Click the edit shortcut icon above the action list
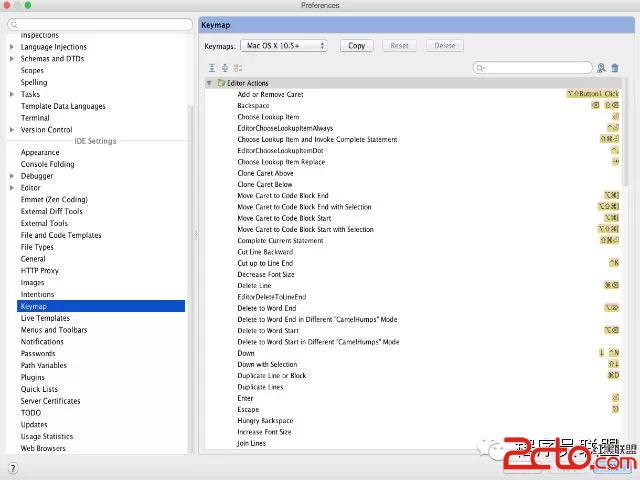The width and height of the screenshot is (640, 480). click(238, 68)
